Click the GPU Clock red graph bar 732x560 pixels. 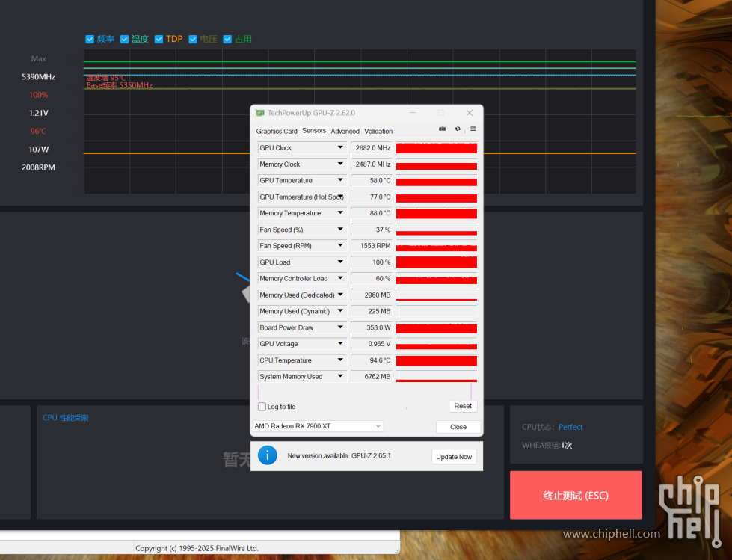click(x=437, y=148)
